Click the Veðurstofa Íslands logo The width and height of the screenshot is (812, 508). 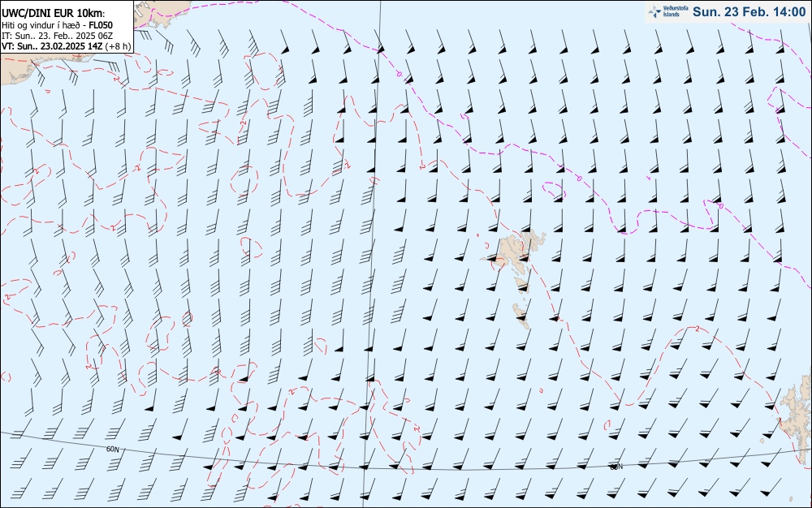coord(668,12)
